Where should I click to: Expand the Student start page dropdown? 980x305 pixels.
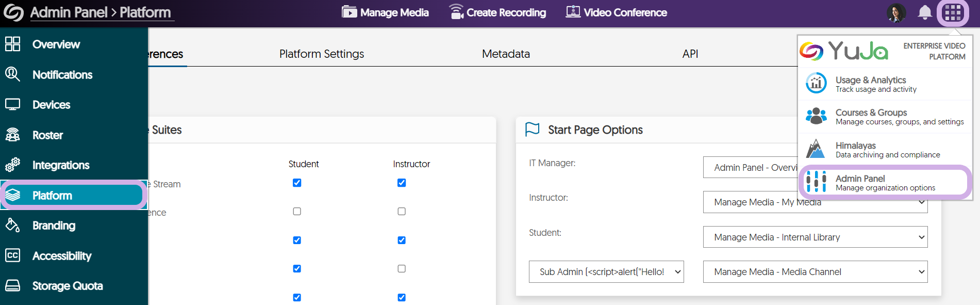coord(815,237)
